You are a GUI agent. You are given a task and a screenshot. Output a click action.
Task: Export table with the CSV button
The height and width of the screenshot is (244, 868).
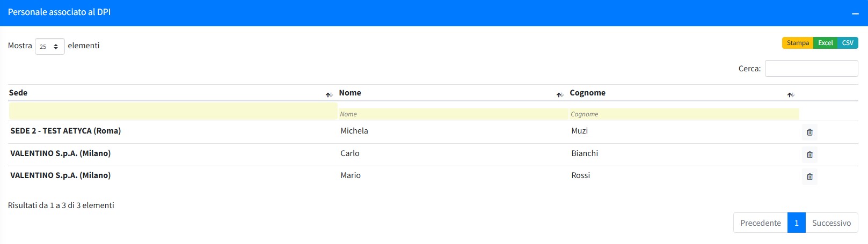848,43
